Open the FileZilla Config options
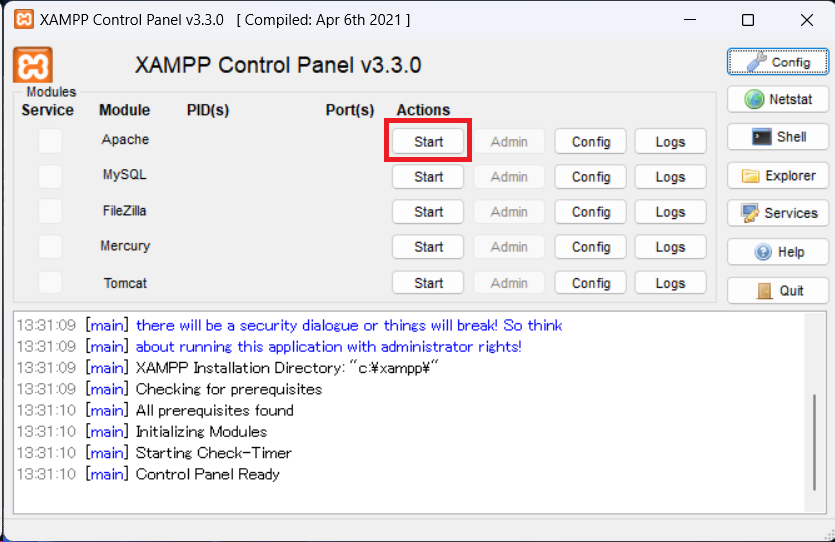This screenshot has width=835, height=542. [x=590, y=212]
